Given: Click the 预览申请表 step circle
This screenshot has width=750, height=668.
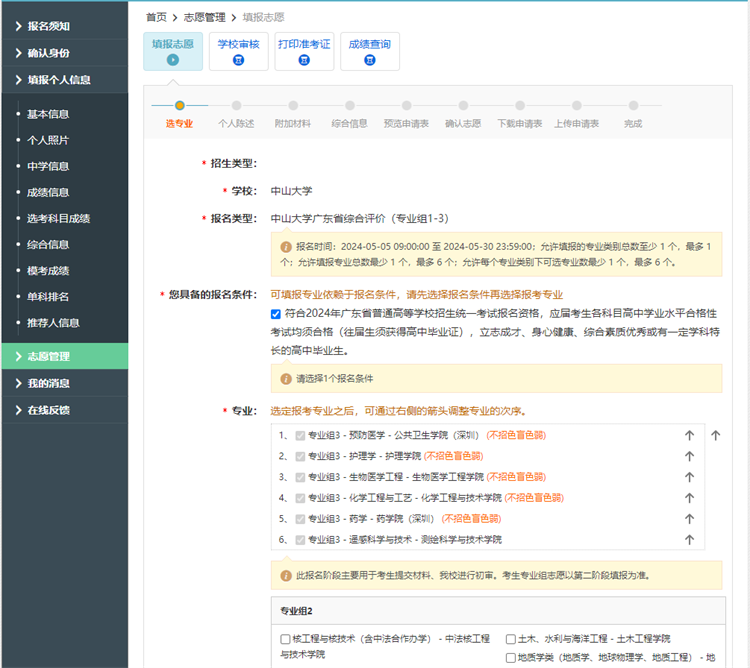Looking at the screenshot, I should pos(407,105).
